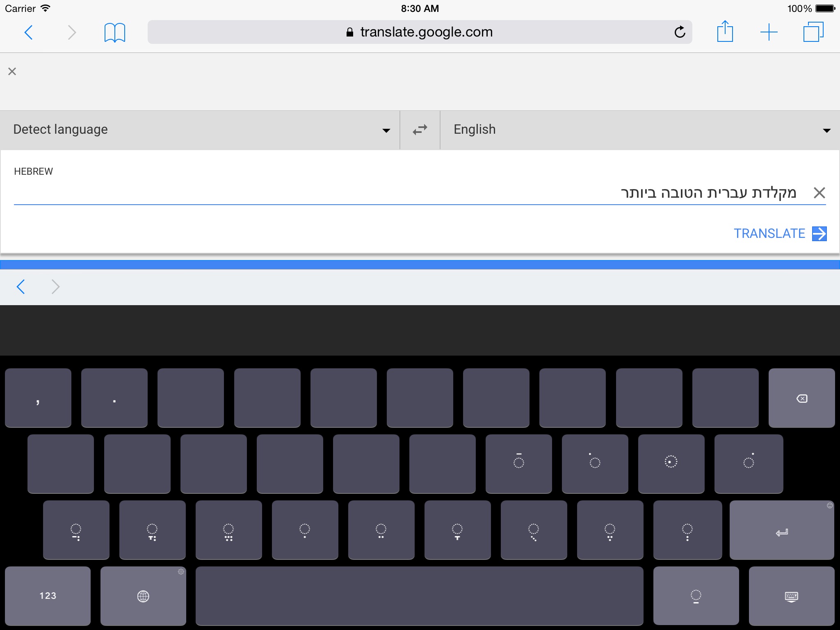Image resolution: width=840 pixels, height=630 pixels.
Task: Switch to the 123 numbers layout
Action: (48, 596)
